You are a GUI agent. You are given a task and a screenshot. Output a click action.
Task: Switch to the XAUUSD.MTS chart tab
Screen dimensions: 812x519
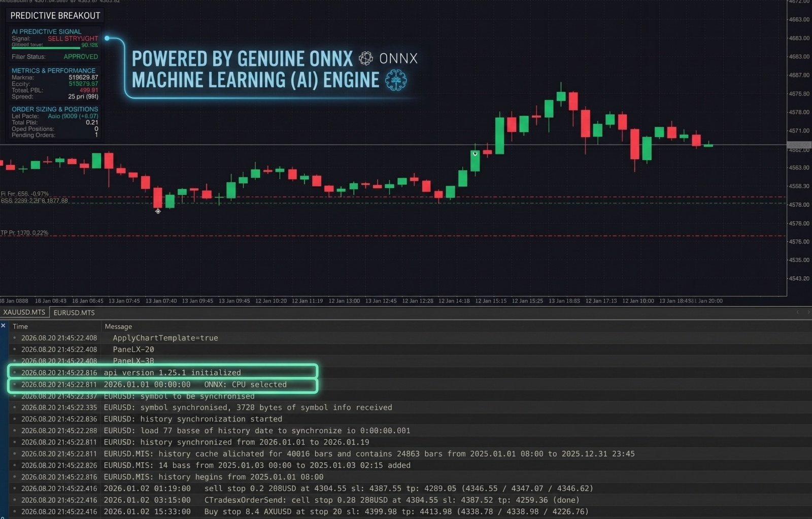pyautogui.click(x=24, y=312)
